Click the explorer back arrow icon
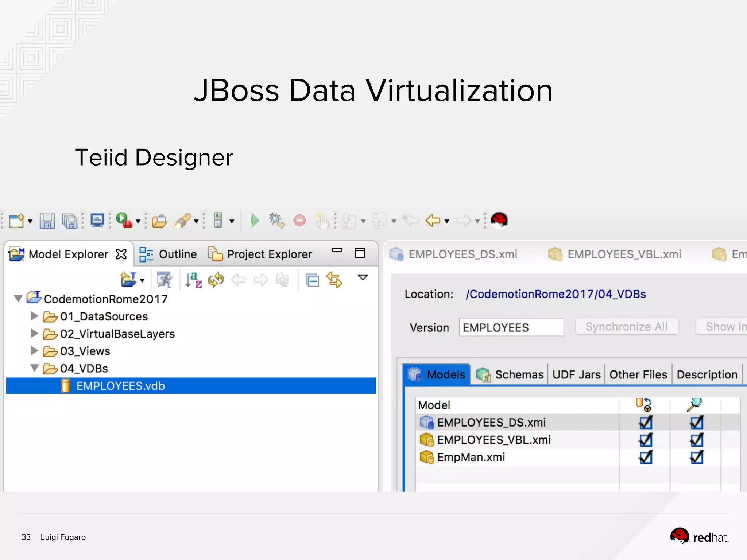Viewport: 747px width, 560px height. tap(239, 280)
